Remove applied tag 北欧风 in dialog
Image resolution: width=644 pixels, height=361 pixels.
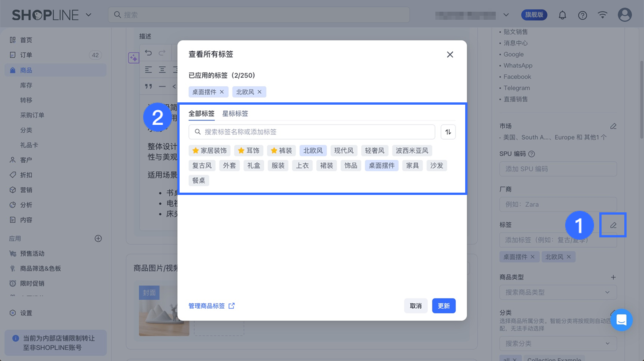click(259, 92)
